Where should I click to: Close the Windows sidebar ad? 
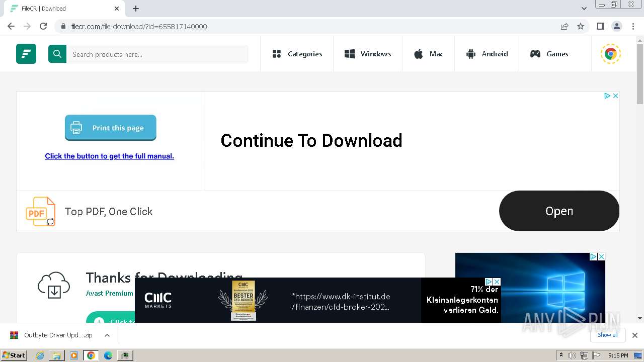[x=601, y=256]
